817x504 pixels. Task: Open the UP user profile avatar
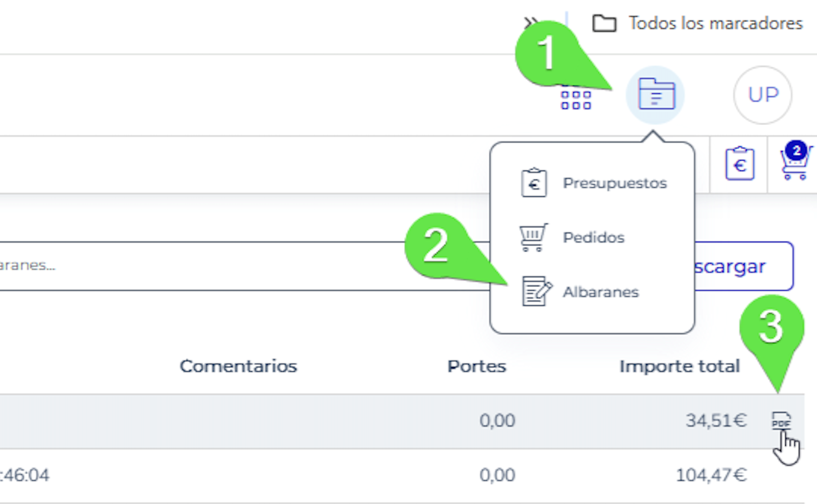(x=763, y=95)
